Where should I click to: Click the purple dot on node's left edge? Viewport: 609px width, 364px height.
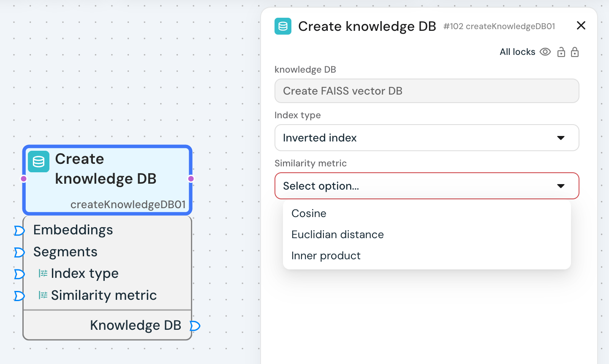(x=24, y=179)
